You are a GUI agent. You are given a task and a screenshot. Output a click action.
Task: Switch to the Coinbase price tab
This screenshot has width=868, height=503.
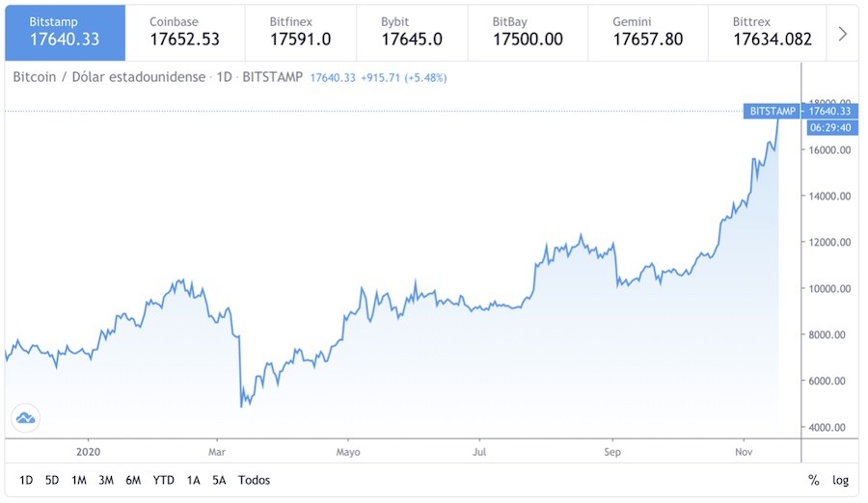pyautogui.click(x=184, y=32)
